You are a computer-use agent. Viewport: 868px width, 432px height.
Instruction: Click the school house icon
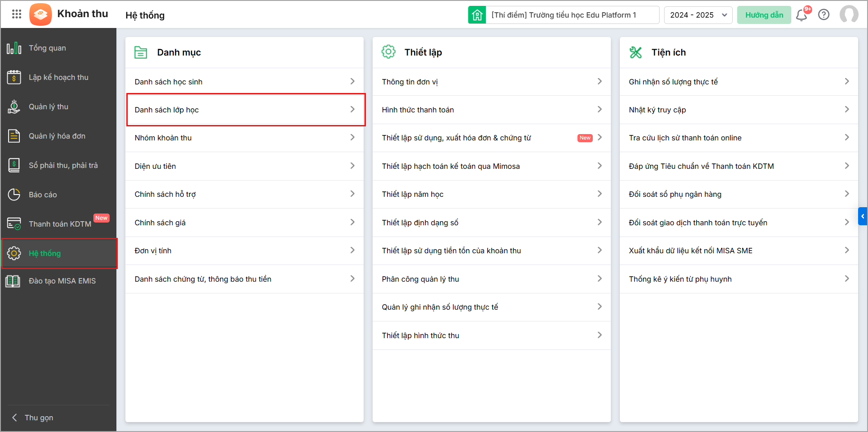pyautogui.click(x=477, y=15)
